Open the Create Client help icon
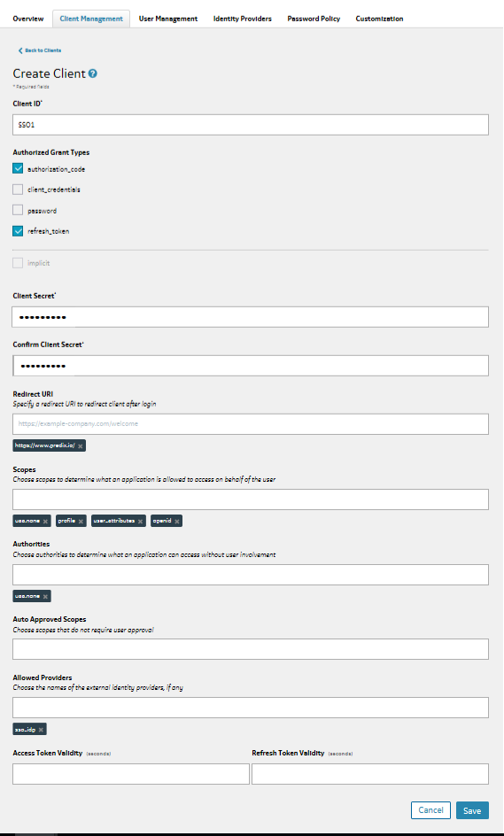Image resolution: width=504 pixels, height=836 pixels. (93, 74)
